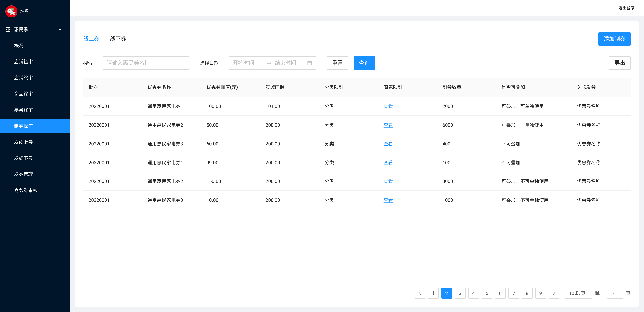644x312 pixels.
Task: Go to next page arrow
Action: [554, 293]
